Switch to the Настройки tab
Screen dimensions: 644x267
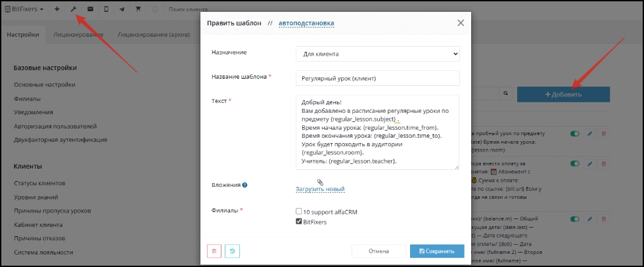pyautogui.click(x=23, y=35)
